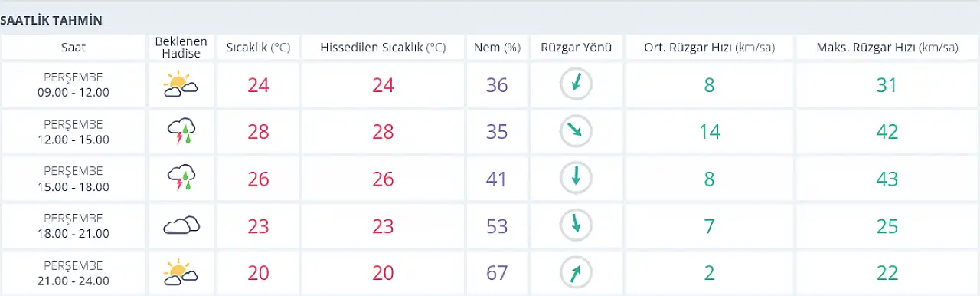Click the thunderstorm icon for 15.00 - 18.00
The height and width of the screenshot is (296, 980).
tap(181, 178)
